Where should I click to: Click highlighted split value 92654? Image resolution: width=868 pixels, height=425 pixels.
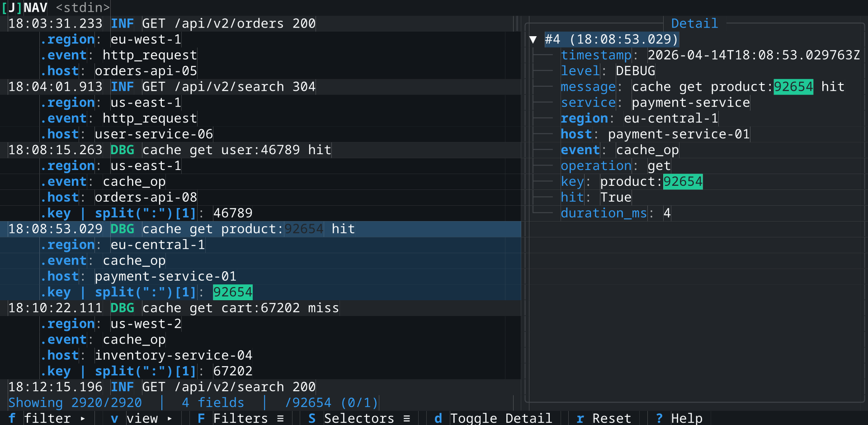click(x=233, y=293)
